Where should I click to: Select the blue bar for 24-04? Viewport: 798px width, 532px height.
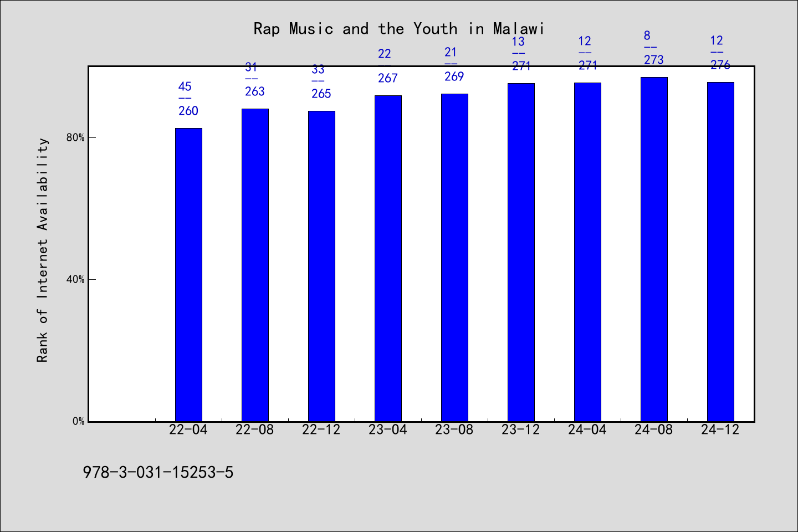(587, 252)
